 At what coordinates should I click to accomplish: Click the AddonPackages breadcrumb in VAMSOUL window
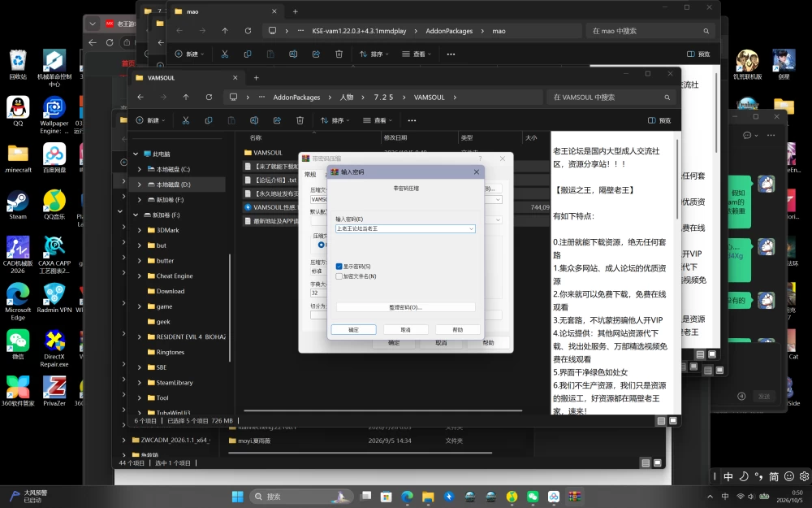tap(296, 97)
